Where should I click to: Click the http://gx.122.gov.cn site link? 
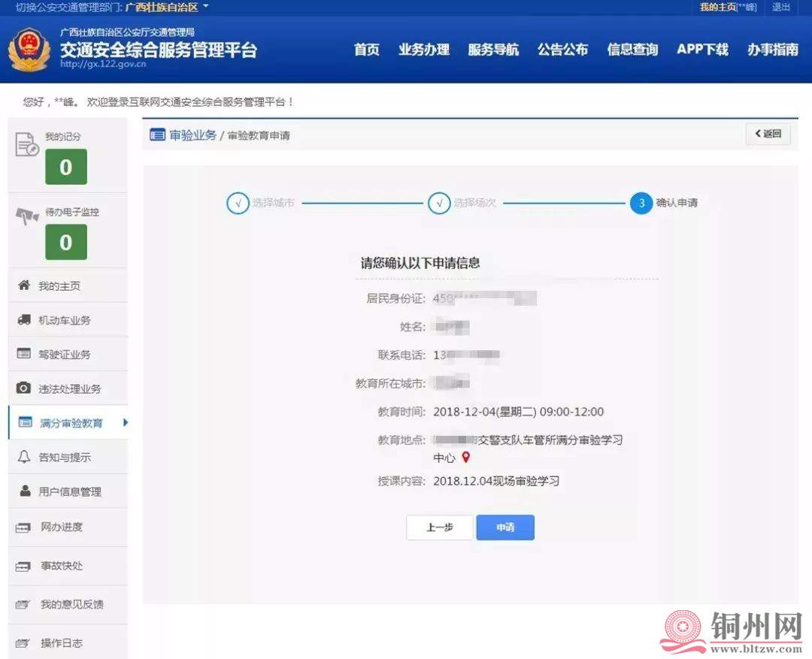click(103, 64)
